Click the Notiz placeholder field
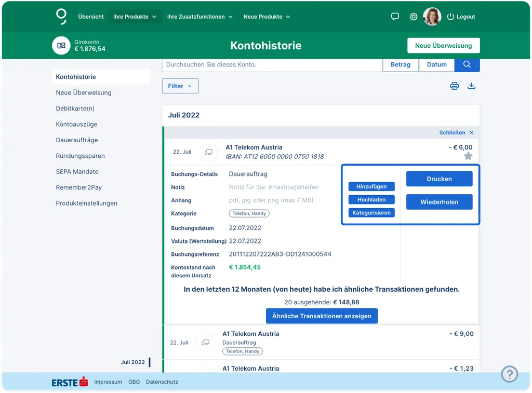Viewport: 532px width, 393px height. 274,187
